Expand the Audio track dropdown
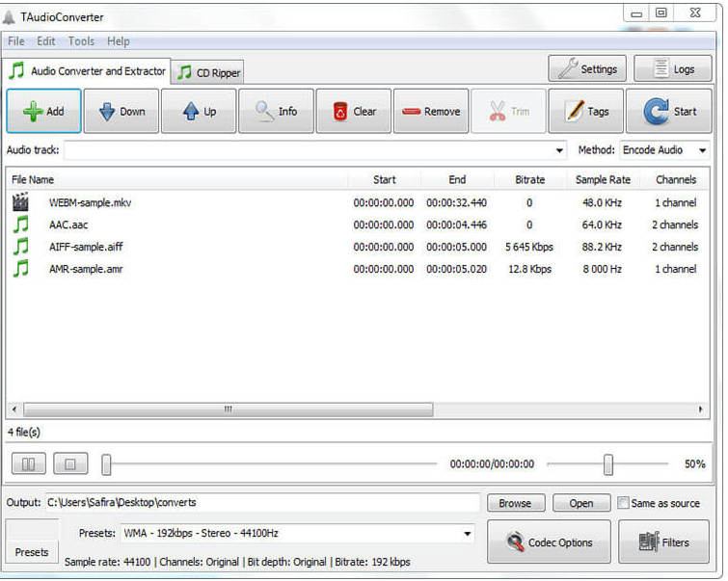This screenshot has height=581, width=728. [x=560, y=151]
